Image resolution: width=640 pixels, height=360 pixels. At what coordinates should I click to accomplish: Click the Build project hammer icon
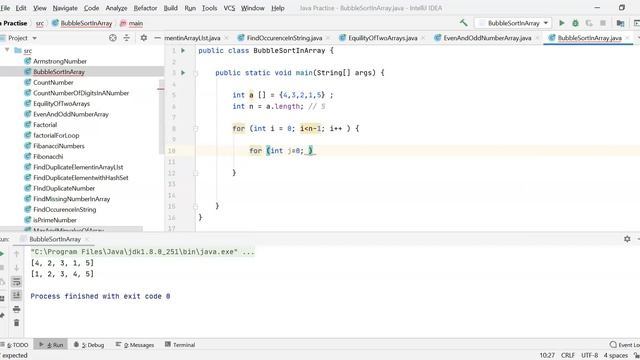tap(463, 23)
